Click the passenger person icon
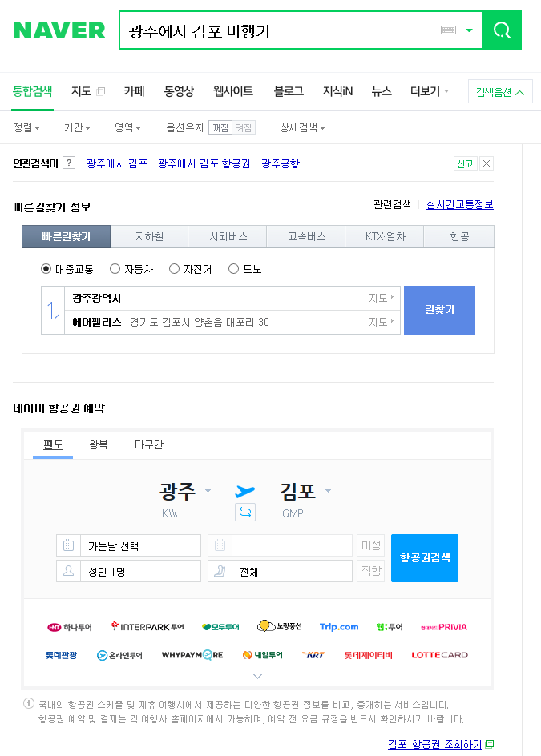The image size is (541, 756). (x=69, y=571)
